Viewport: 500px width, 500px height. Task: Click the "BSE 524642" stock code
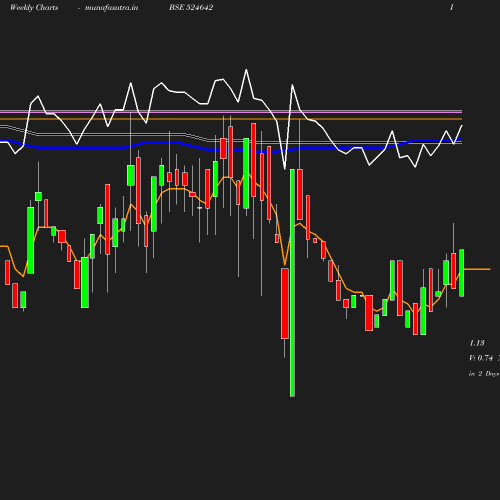[191, 7]
